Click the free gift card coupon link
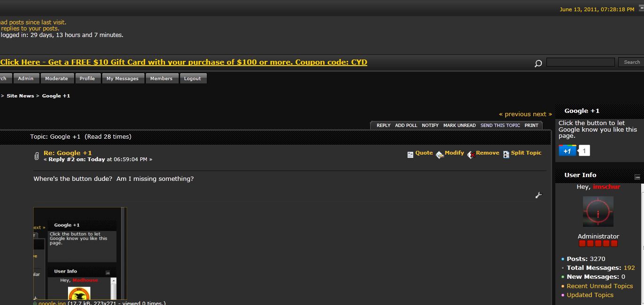The height and width of the screenshot is (305, 644). coord(183,62)
